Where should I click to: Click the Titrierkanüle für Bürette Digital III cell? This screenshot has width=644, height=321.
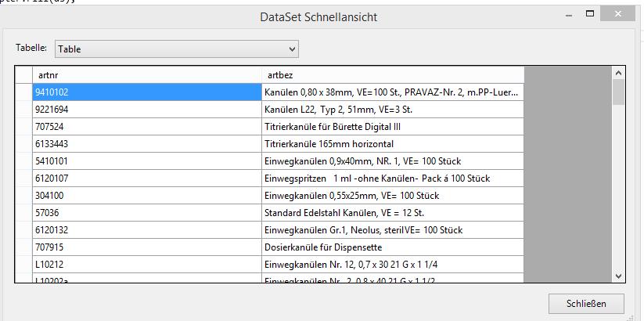[392, 127]
